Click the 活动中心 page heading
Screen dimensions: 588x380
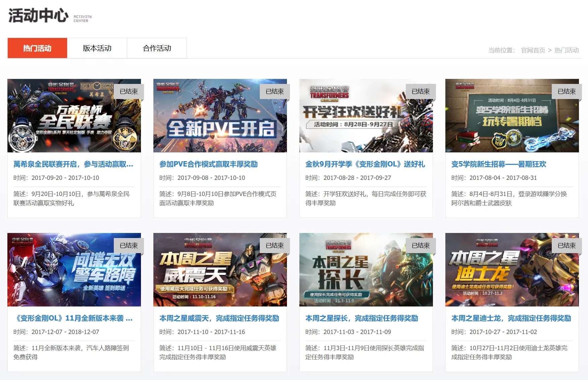38,15
